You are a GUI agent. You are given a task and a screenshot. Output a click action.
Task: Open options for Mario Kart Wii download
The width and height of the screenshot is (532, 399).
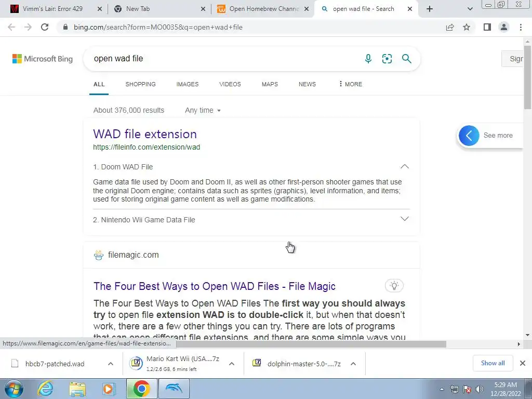(232, 364)
